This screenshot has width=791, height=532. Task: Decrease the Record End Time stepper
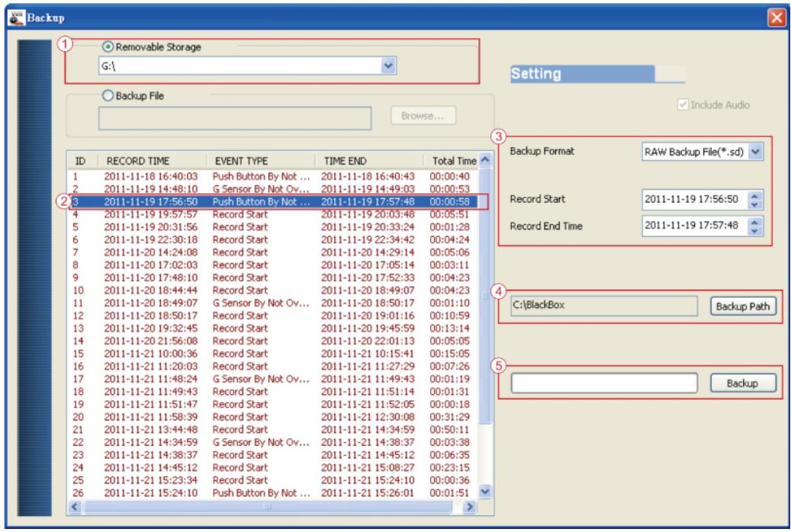tap(754, 230)
